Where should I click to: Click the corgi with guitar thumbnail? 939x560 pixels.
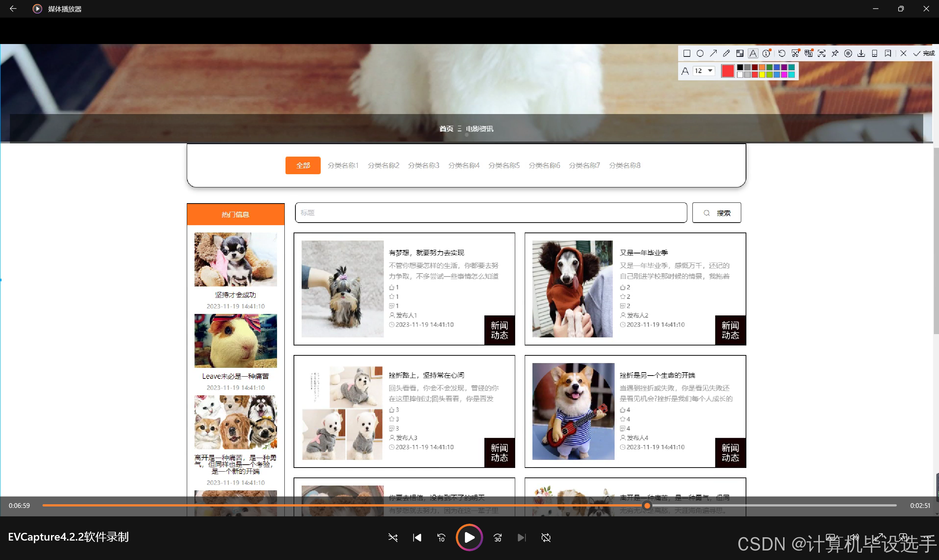573,411
